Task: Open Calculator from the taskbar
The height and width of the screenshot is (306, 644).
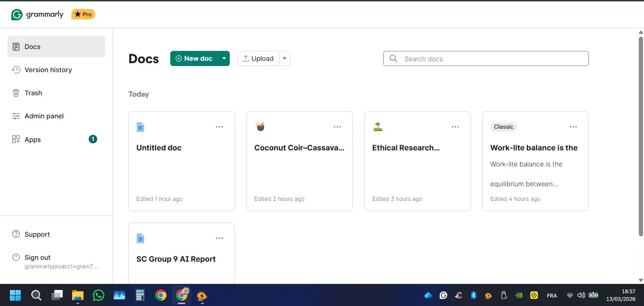Action: coord(140,296)
